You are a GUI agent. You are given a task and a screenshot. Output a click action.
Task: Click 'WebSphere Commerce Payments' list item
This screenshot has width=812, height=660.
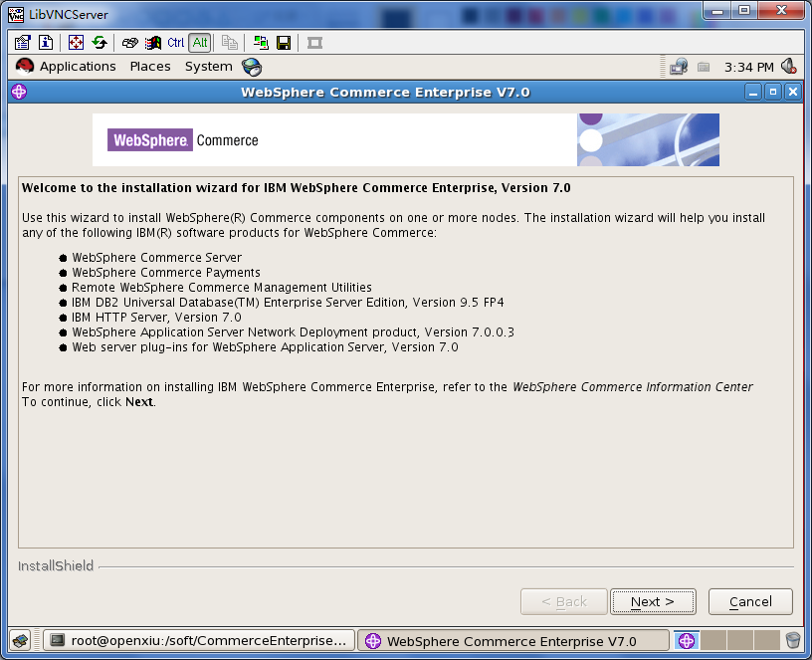[x=166, y=273]
